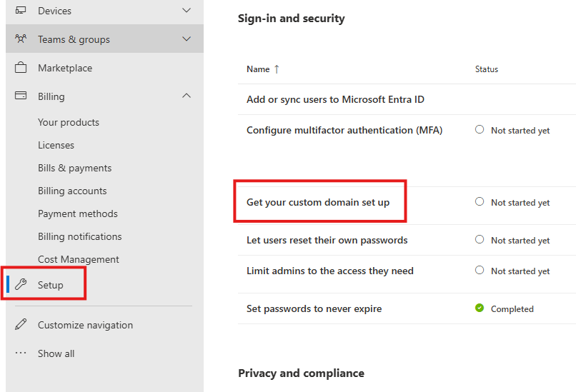Click the Customize navigation pencil icon

[x=21, y=325]
